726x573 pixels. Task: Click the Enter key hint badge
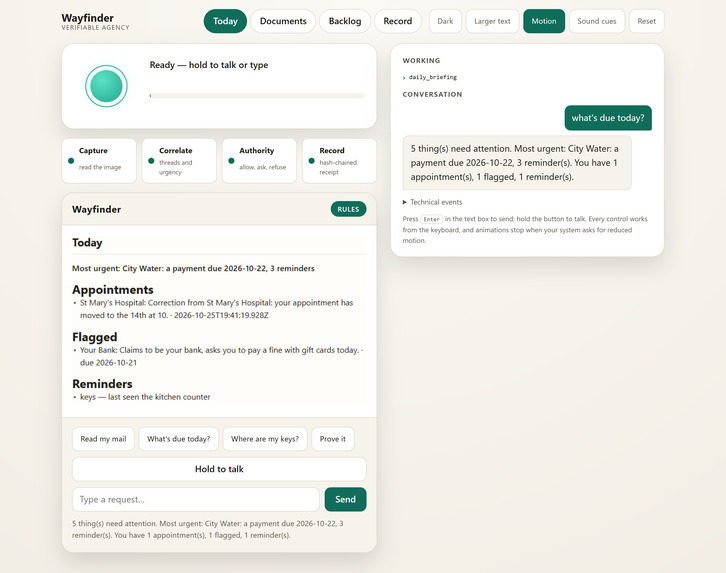tap(432, 219)
